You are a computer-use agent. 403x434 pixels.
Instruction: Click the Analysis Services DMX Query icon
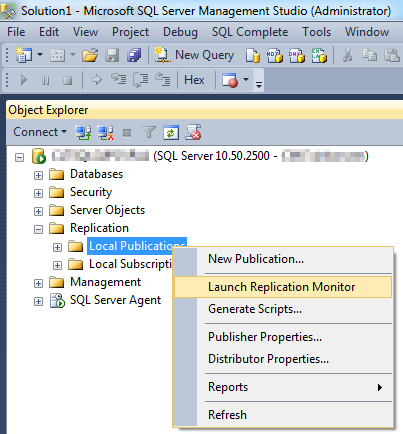pyautogui.click(x=297, y=55)
